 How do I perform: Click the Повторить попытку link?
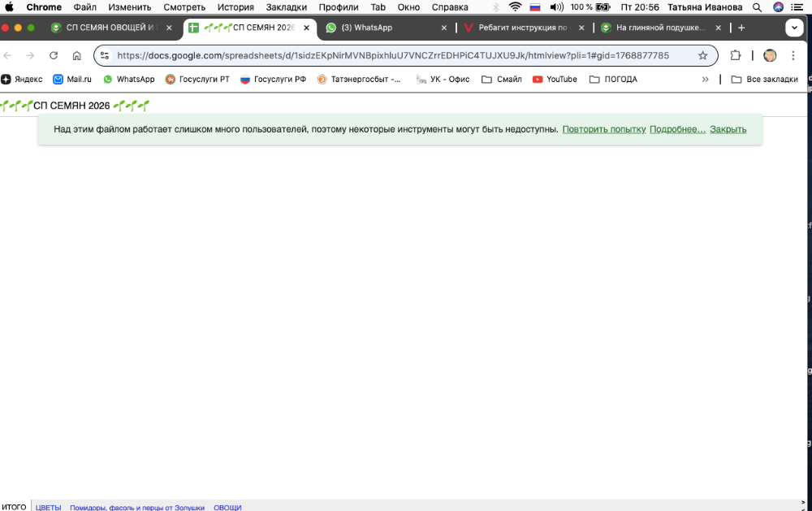[603, 129]
